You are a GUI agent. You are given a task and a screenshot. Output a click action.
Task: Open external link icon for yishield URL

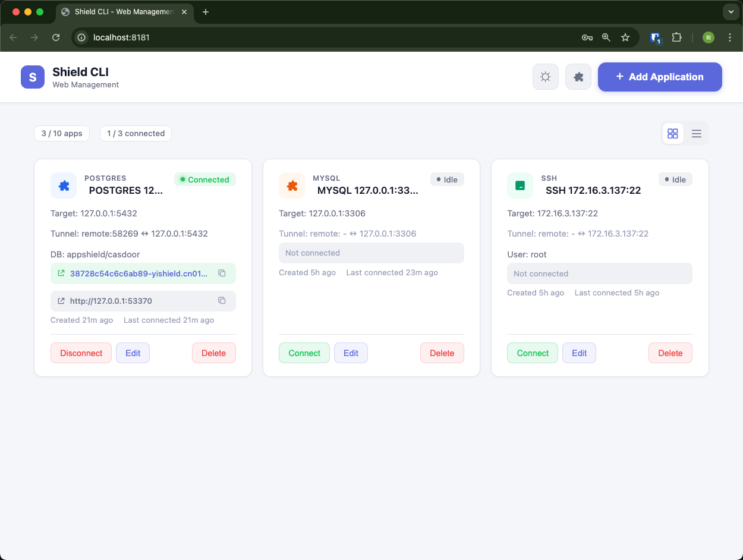click(x=61, y=273)
